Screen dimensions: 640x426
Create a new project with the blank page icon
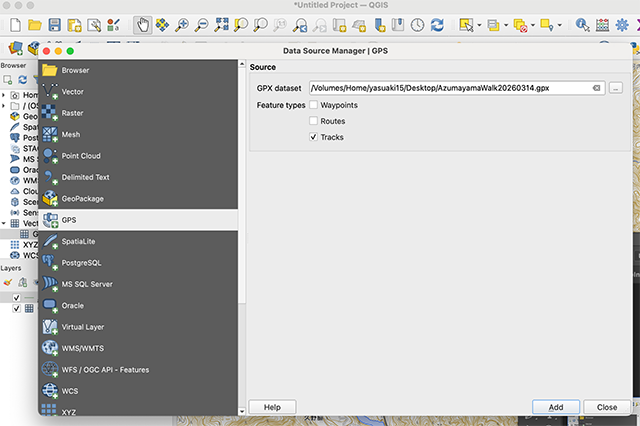click(15, 25)
